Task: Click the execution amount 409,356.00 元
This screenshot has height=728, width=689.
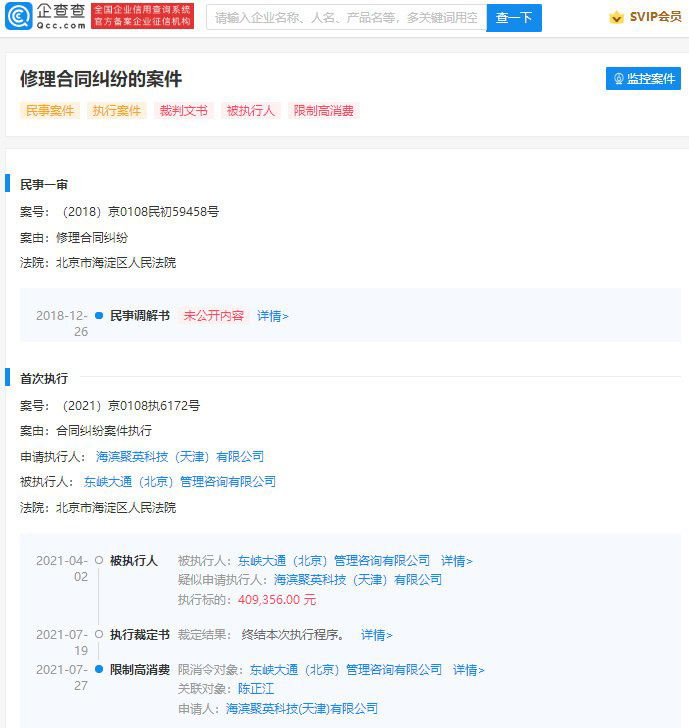Action: 277,599
